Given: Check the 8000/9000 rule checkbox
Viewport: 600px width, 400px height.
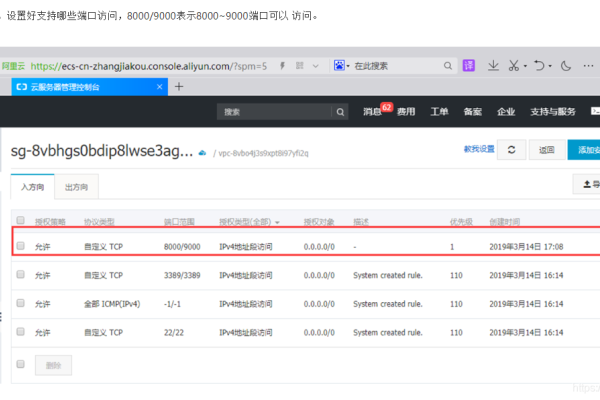Looking at the screenshot, I should point(21,246).
